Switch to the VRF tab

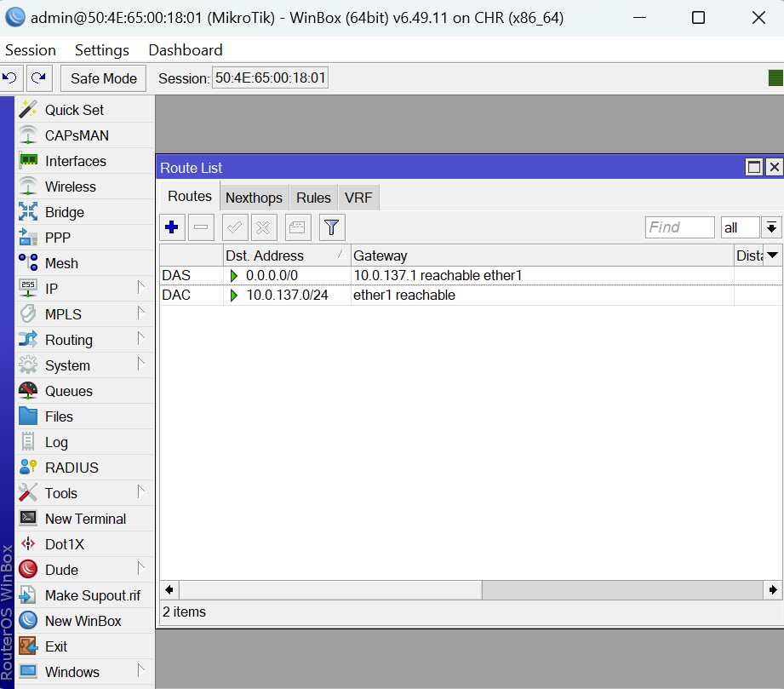(x=358, y=198)
